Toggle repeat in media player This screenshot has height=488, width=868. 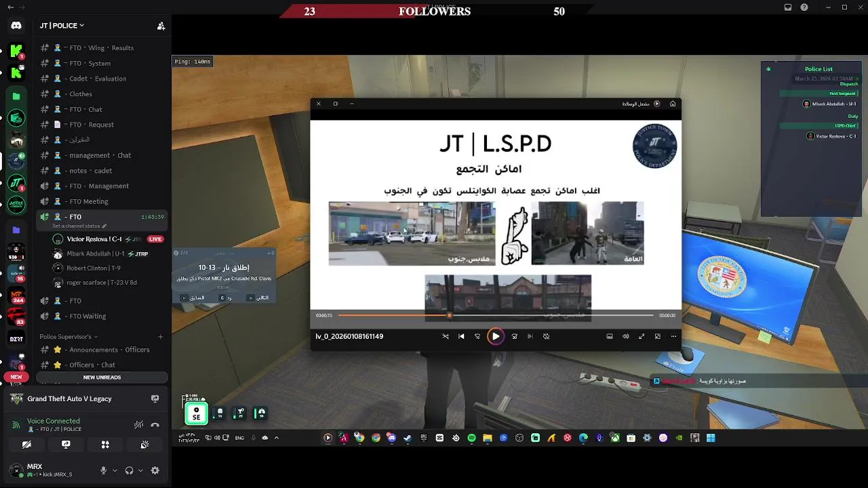[x=546, y=336]
